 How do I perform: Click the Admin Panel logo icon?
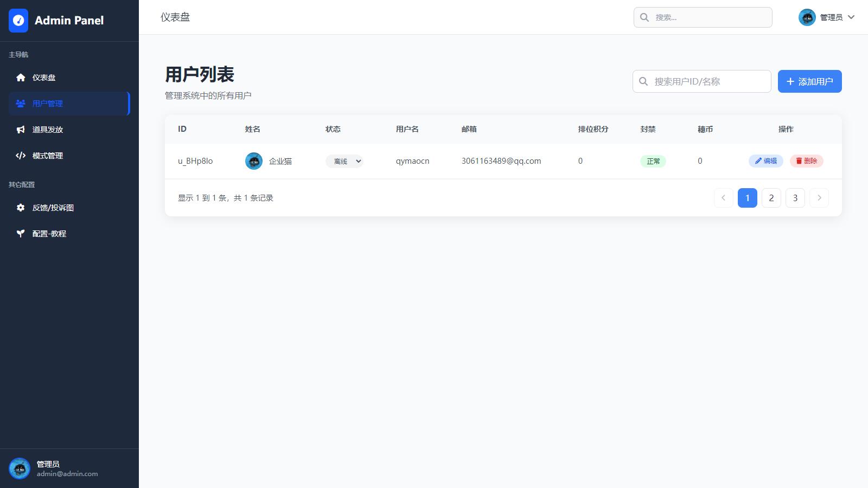[18, 21]
